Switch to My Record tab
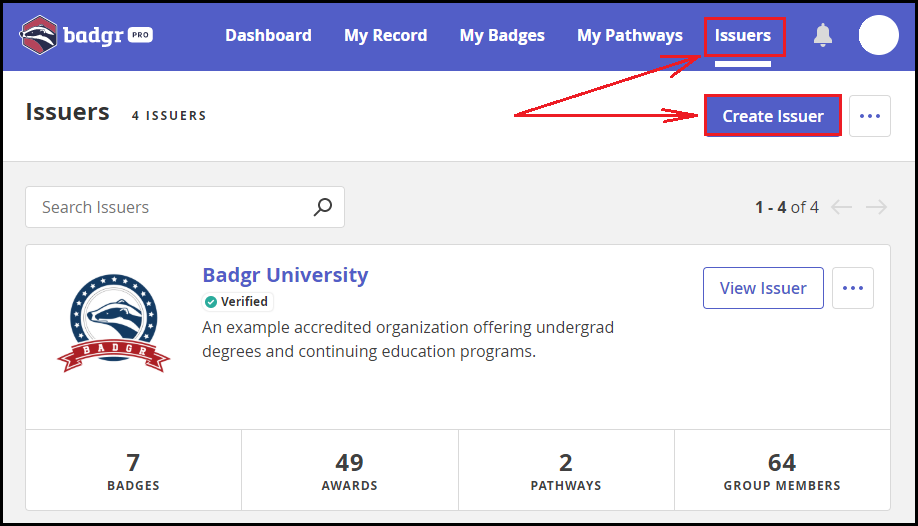This screenshot has height=526, width=918. click(x=385, y=35)
